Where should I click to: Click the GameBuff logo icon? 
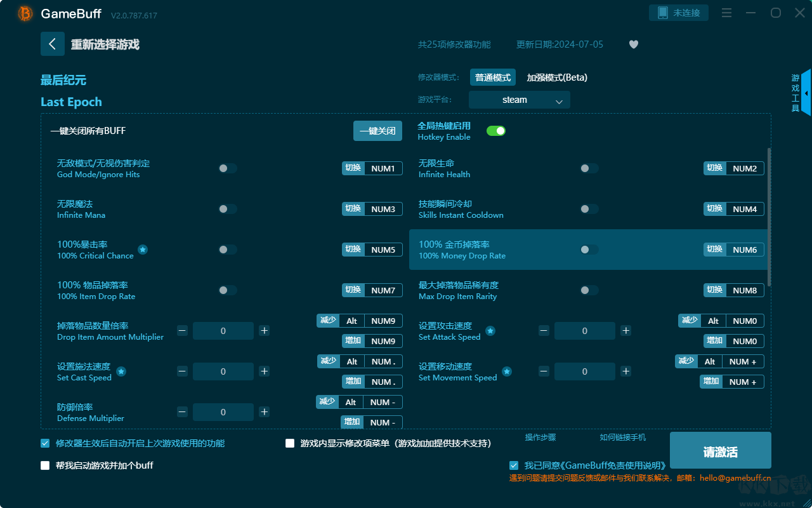click(25, 13)
